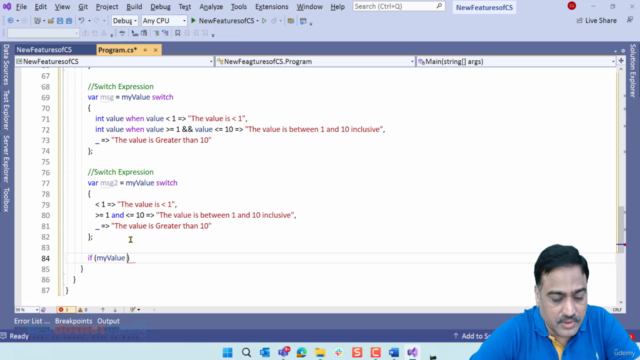Open Windows Start menu

pyautogui.click(x=228, y=352)
